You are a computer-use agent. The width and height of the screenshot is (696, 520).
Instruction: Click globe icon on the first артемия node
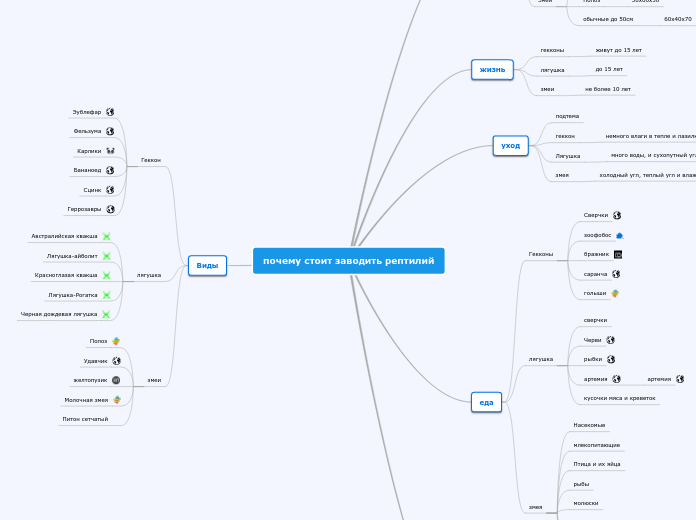[616, 379]
